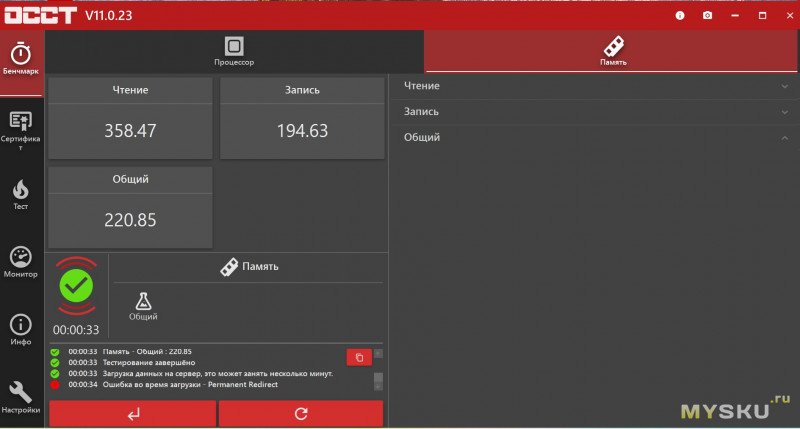Click the camera screenshot icon in title bar
Viewport: 800px width, 429px height.
[x=707, y=15]
